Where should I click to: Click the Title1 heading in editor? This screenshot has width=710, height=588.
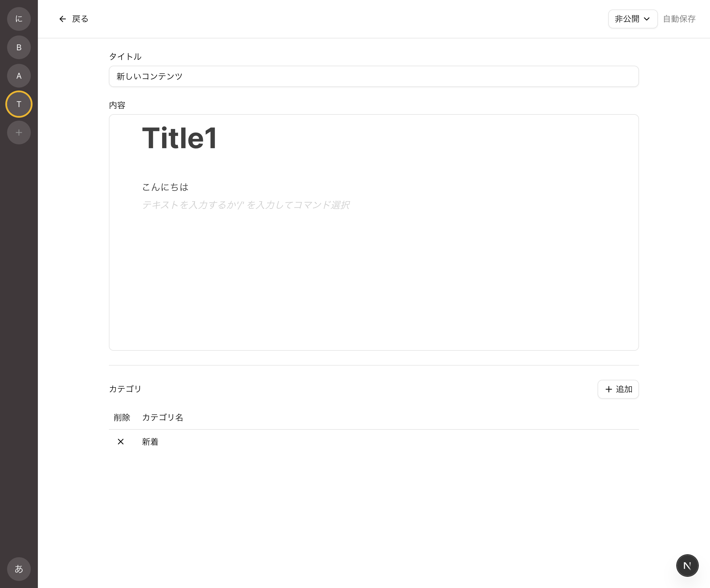(179, 138)
